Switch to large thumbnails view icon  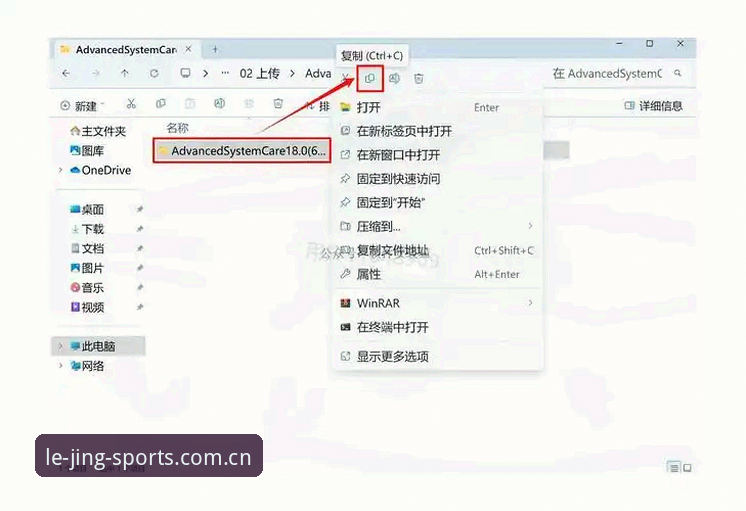(x=687, y=468)
